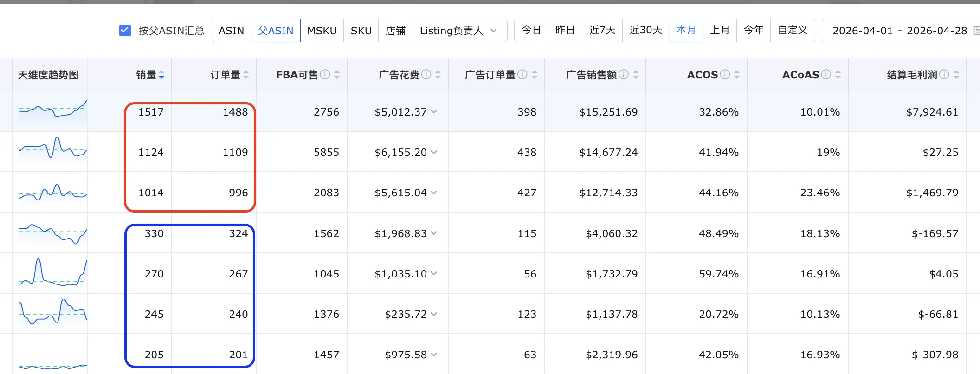Show info for ACOS column
This screenshot has width=980, height=374.
pyautogui.click(x=725, y=74)
